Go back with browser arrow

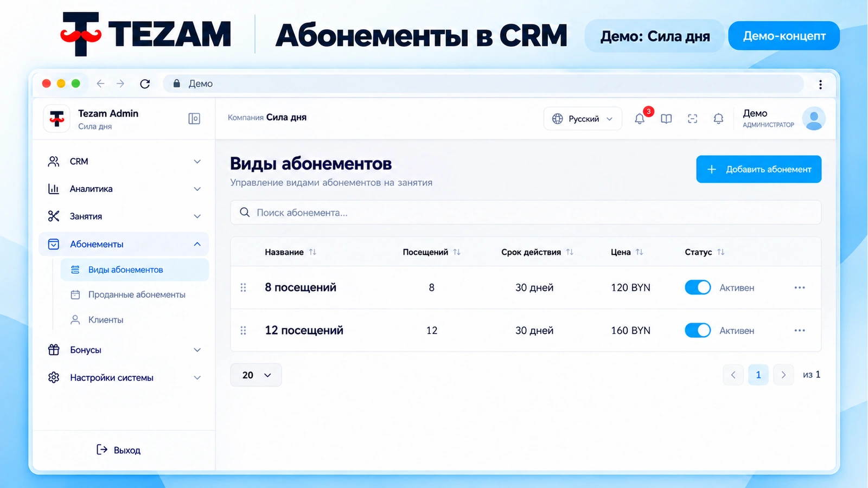click(100, 84)
